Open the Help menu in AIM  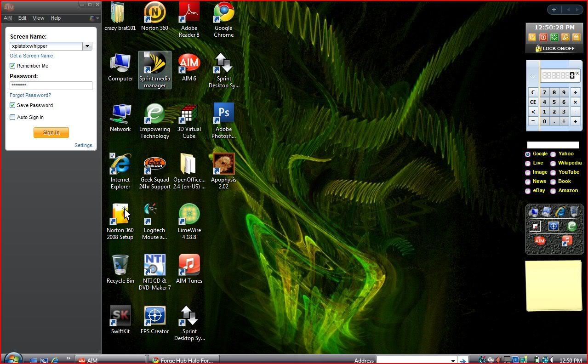tap(56, 18)
